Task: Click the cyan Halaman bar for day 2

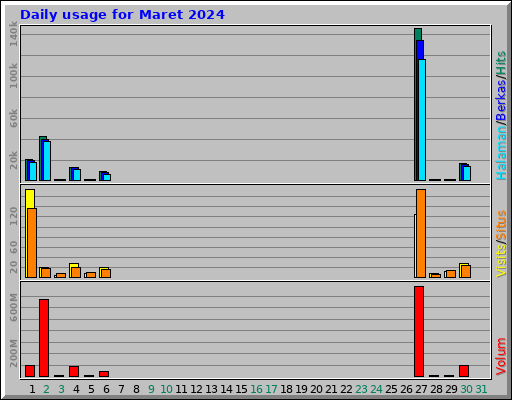Action: pos(47,161)
